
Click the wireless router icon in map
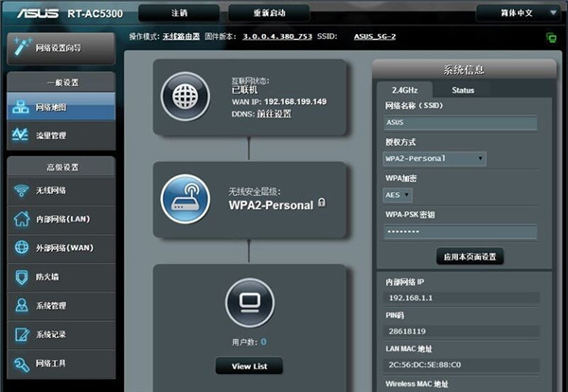(x=186, y=199)
